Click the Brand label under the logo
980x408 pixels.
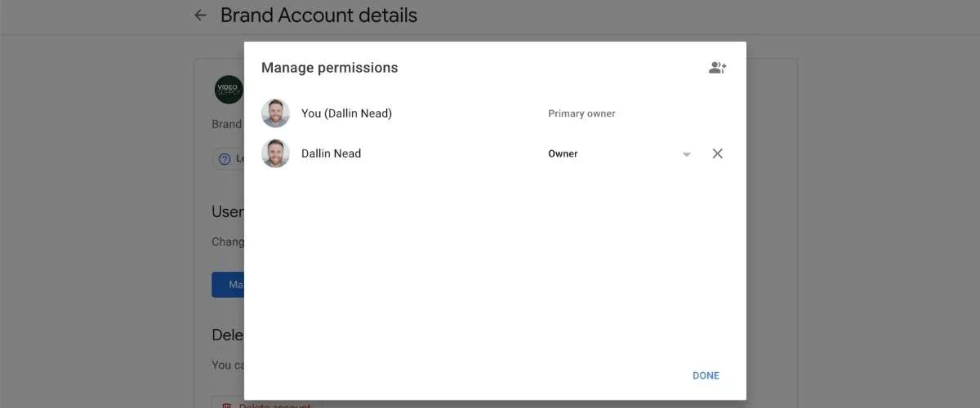coord(227,124)
